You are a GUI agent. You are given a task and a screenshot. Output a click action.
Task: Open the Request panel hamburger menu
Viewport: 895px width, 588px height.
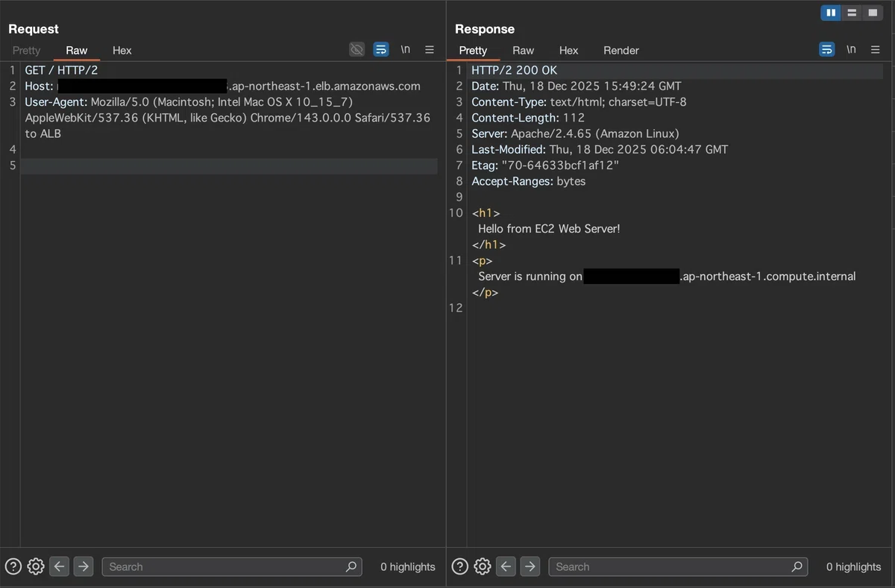(430, 49)
